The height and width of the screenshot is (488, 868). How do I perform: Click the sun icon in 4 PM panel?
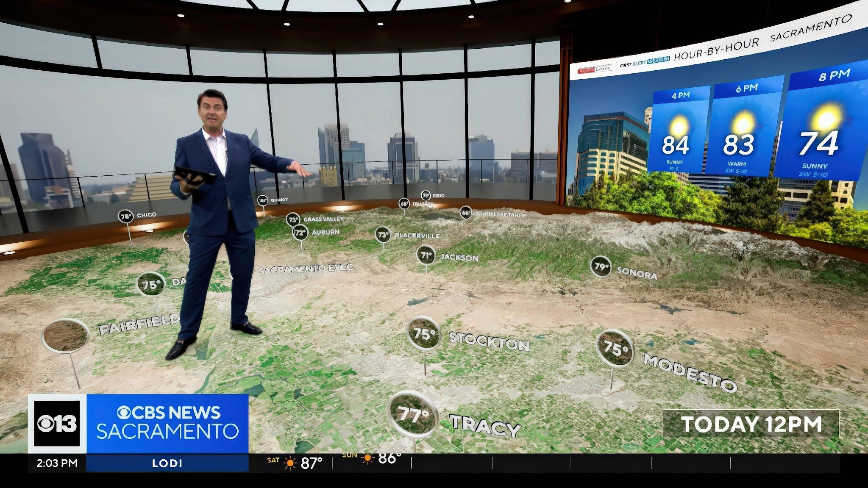click(x=679, y=126)
